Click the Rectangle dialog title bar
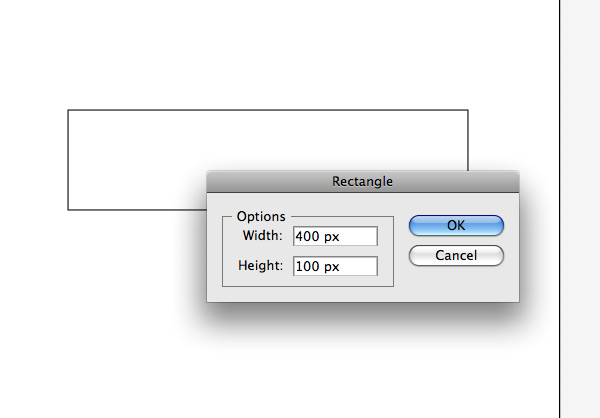Image resolution: width=600 pixels, height=418 pixels. [363, 181]
